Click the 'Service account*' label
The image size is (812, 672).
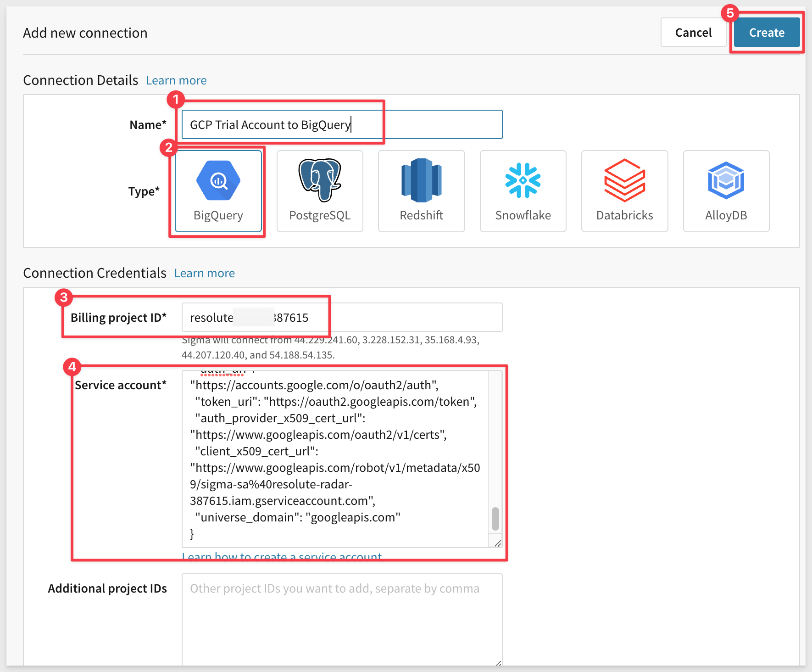[121, 385]
